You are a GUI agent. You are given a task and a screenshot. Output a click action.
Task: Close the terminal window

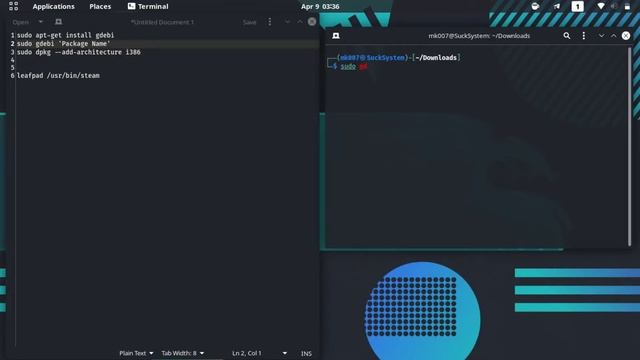626,36
